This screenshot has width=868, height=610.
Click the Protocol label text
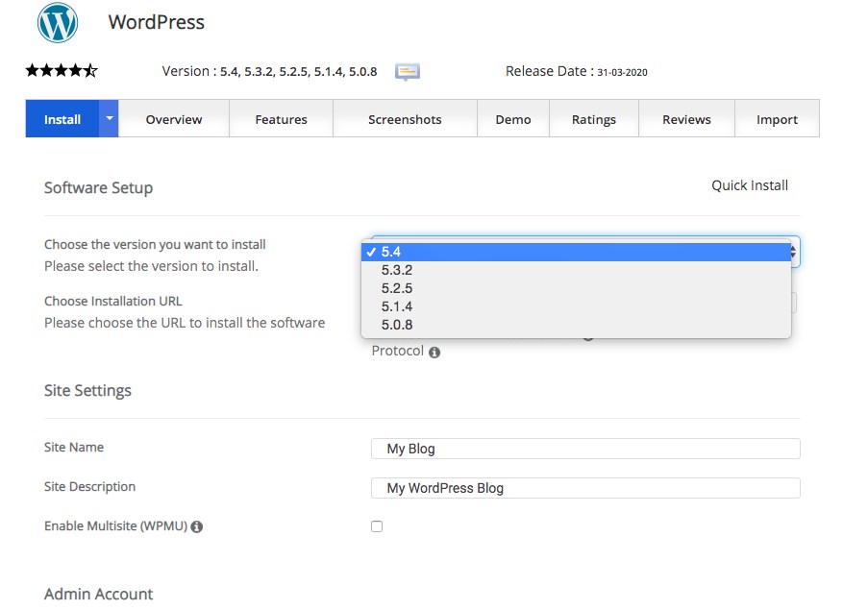[397, 352]
